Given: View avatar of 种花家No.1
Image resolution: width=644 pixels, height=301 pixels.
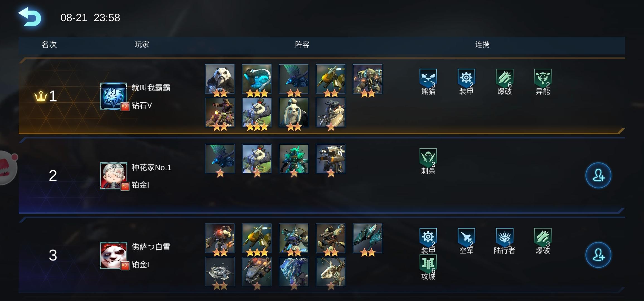Looking at the screenshot, I should tap(113, 176).
